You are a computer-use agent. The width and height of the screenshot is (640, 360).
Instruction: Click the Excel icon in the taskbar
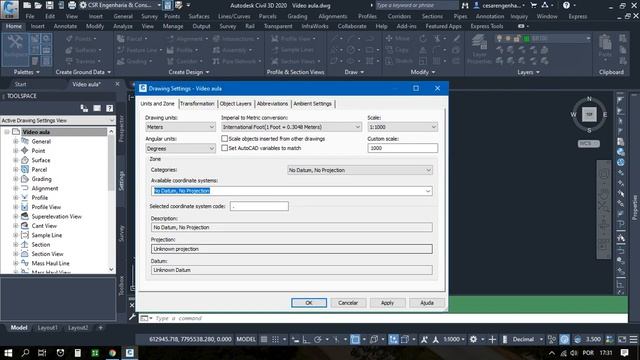coord(95,353)
